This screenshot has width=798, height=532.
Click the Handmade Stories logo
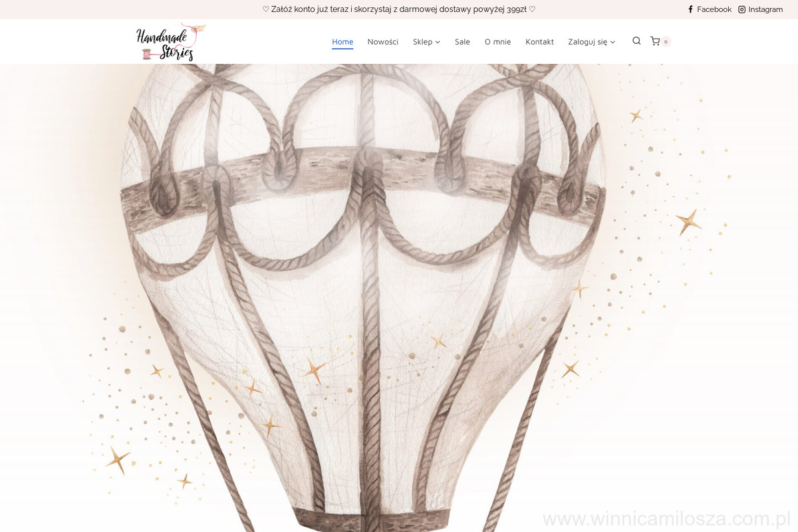(170, 43)
